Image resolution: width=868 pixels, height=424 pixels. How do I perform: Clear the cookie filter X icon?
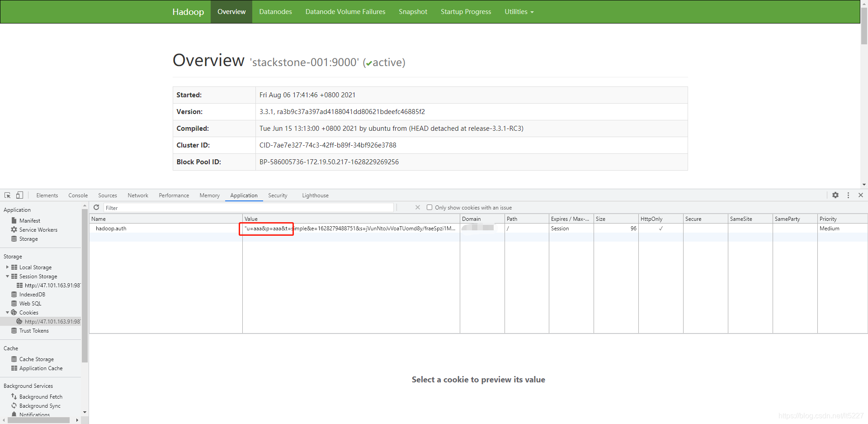(x=418, y=207)
